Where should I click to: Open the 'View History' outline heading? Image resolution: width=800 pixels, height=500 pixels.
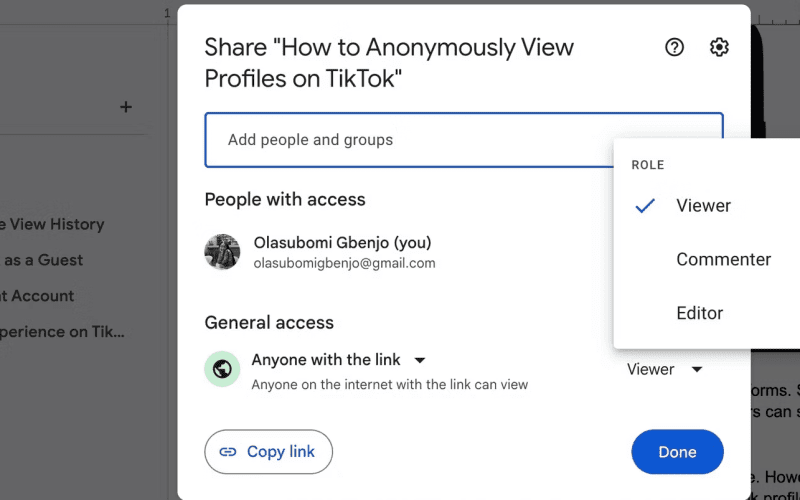pyautogui.click(x=52, y=224)
